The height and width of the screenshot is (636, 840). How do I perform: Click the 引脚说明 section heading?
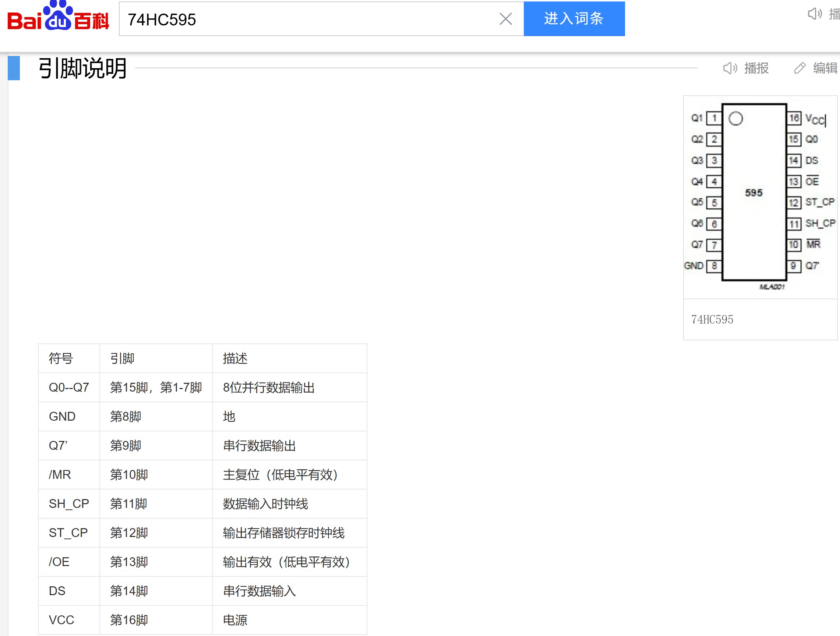pyautogui.click(x=82, y=68)
